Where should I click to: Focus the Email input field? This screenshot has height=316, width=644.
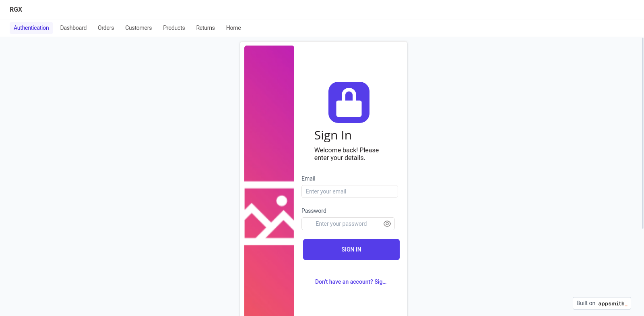tap(350, 191)
